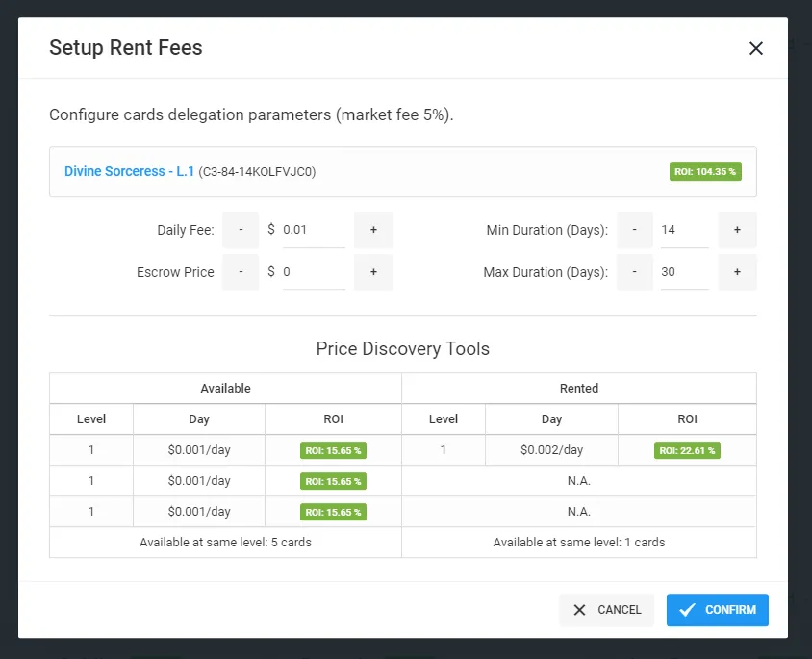Image resolution: width=812 pixels, height=659 pixels.
Task: Increase the Escrow Price with plus button
Action: (373, 272)
